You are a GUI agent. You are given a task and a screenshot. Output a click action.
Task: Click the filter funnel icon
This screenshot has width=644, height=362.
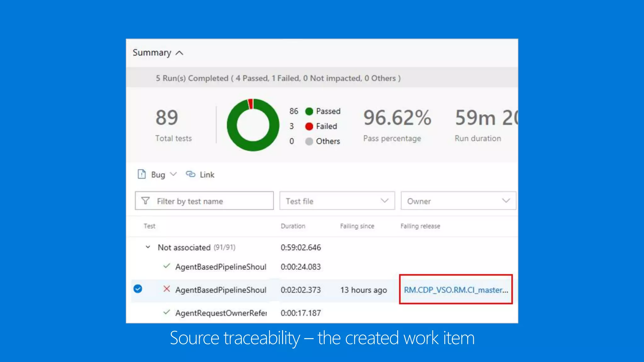[145, 201]
